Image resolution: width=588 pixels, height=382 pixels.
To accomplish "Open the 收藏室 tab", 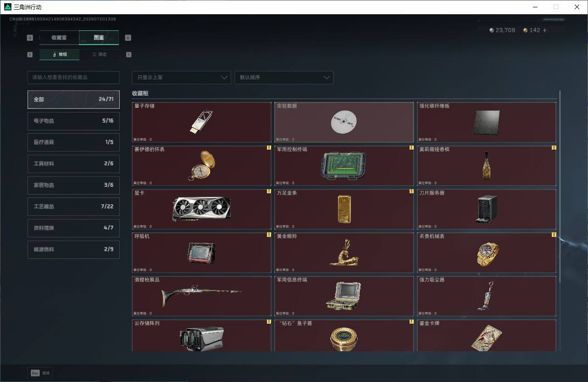I will tap(59, 38).
